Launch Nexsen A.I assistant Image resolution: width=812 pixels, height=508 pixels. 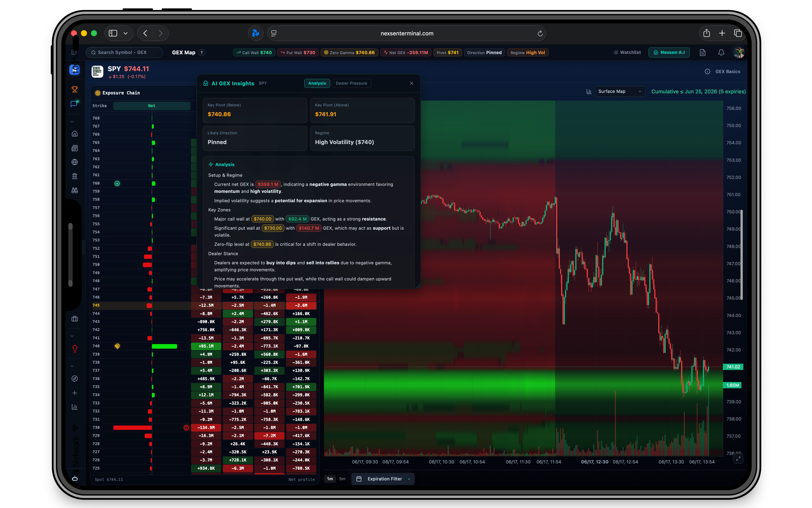tap(669, 52)
